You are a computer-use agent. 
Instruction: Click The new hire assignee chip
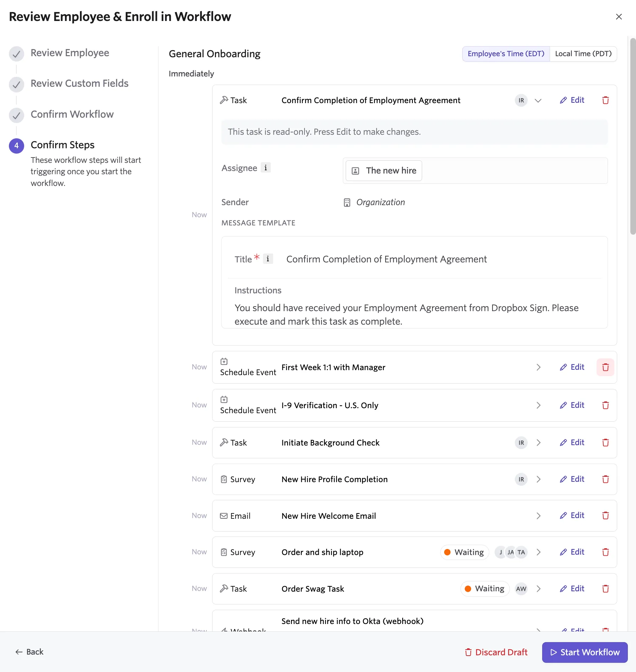click(384, 171)
